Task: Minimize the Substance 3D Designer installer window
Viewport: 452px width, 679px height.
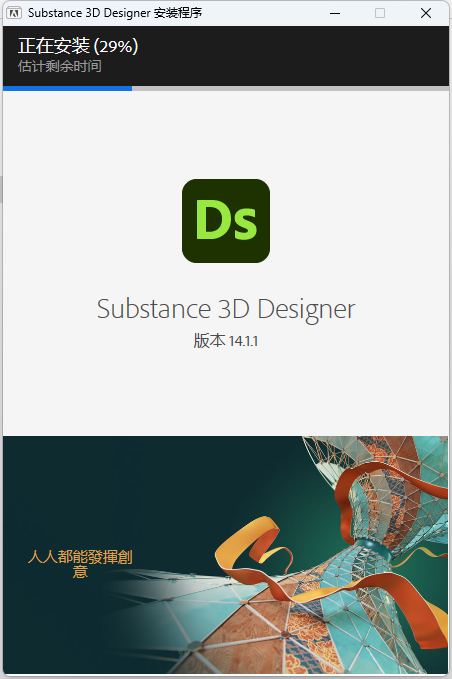Action: 335,13
